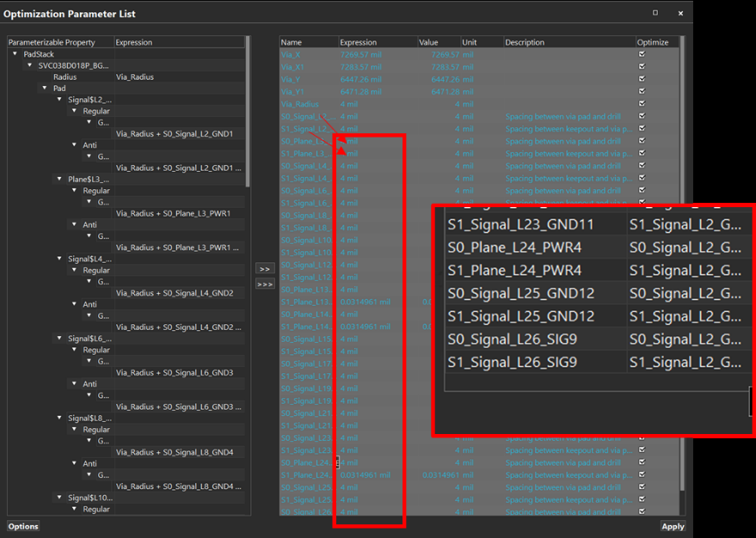Click '7283.57 mil' expression of Via_X1

[x=360, y=67]
